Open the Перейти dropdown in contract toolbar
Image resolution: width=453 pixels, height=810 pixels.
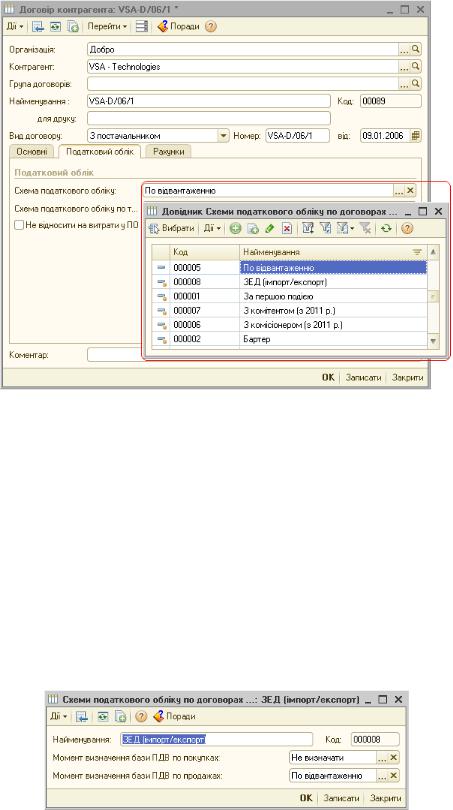click(107, 26)
